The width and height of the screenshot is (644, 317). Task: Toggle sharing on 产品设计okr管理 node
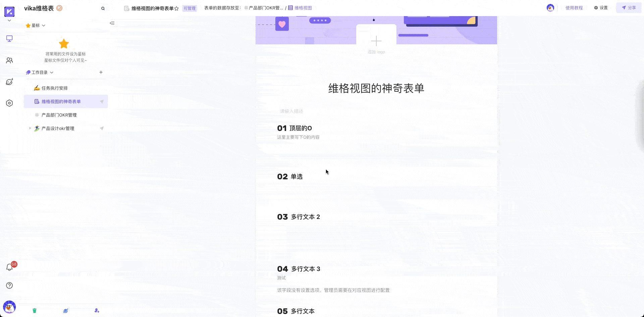[102, 128]
